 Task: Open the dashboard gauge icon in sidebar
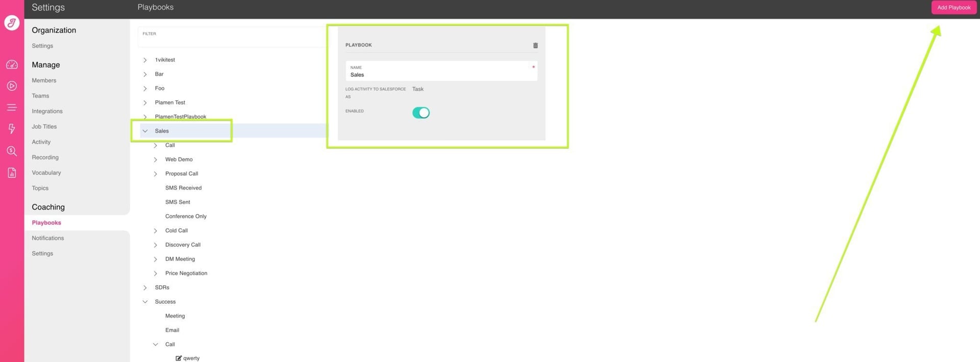coord(12,65)
